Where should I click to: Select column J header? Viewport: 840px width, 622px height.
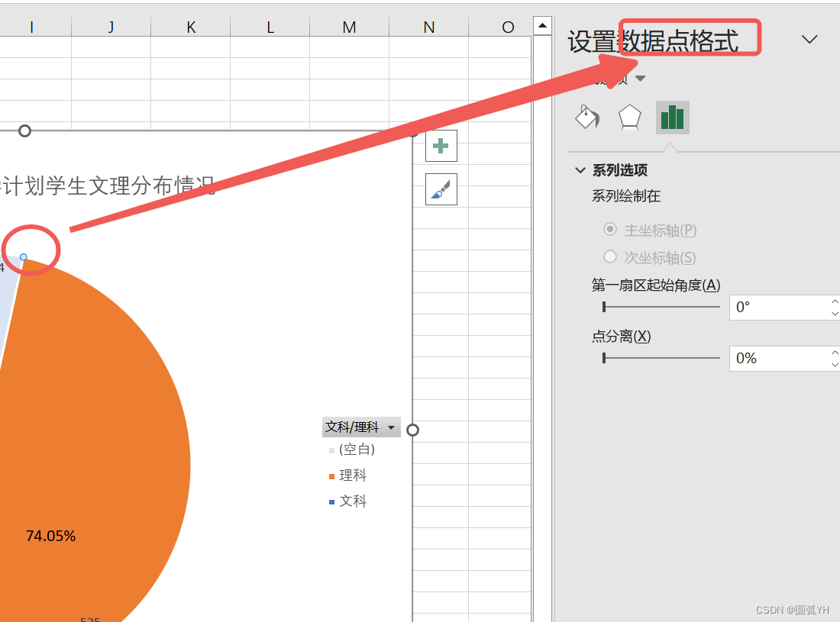point(111,27)
